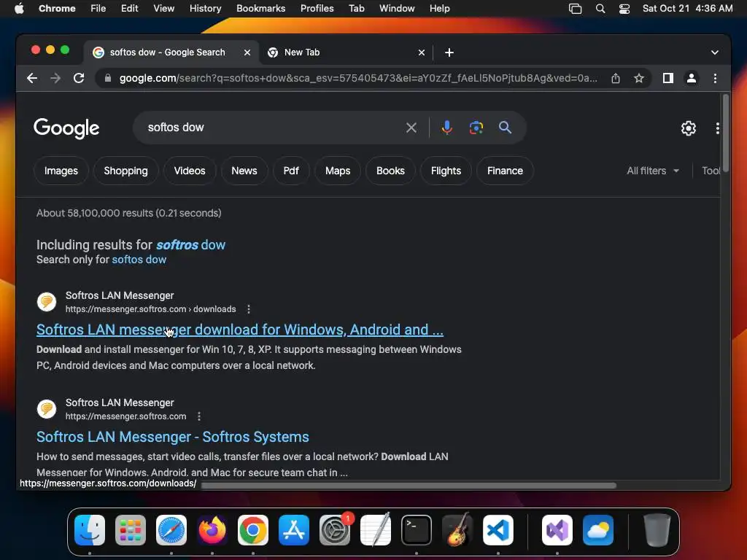Bookmark this page with the star icon
Screen dimensions: 747x560
click(639, 78)
